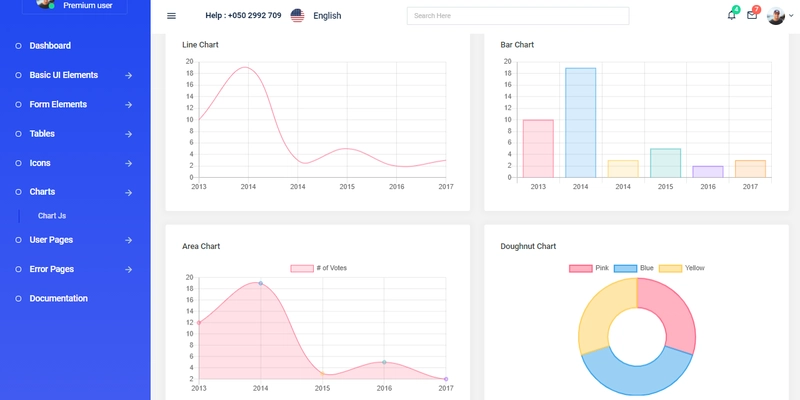800x400 pixels.
Task: Open the messages envelope icon
Action: point(752,15)
